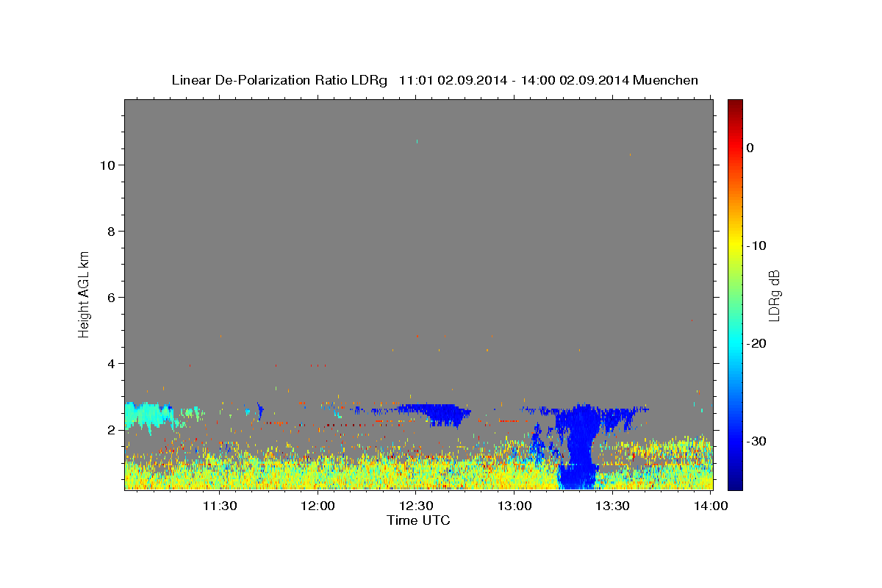Click the height tick label 2
882x588 pixels.
coord(111,430)
